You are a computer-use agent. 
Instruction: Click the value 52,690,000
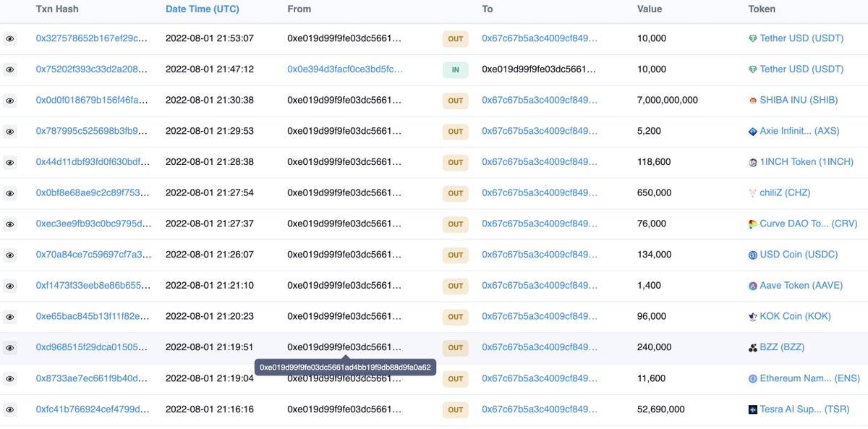click(660, 409)
